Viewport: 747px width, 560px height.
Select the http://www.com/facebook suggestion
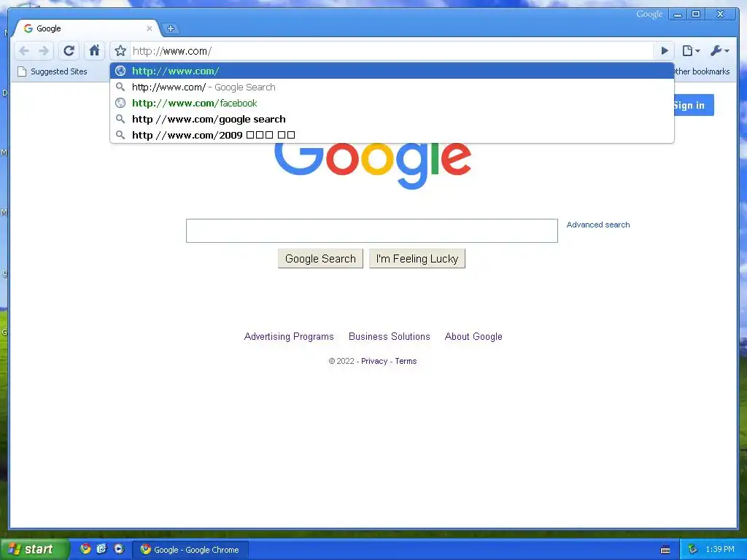[392, 104]
